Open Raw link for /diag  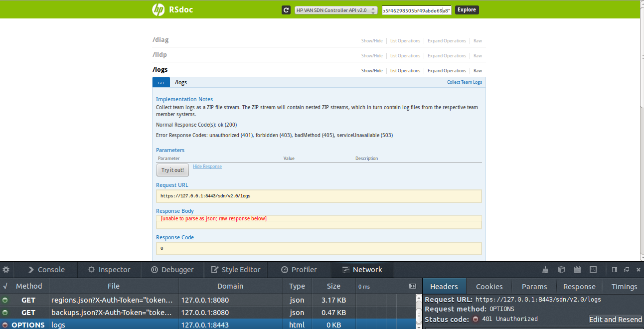[x=478, y=41]
